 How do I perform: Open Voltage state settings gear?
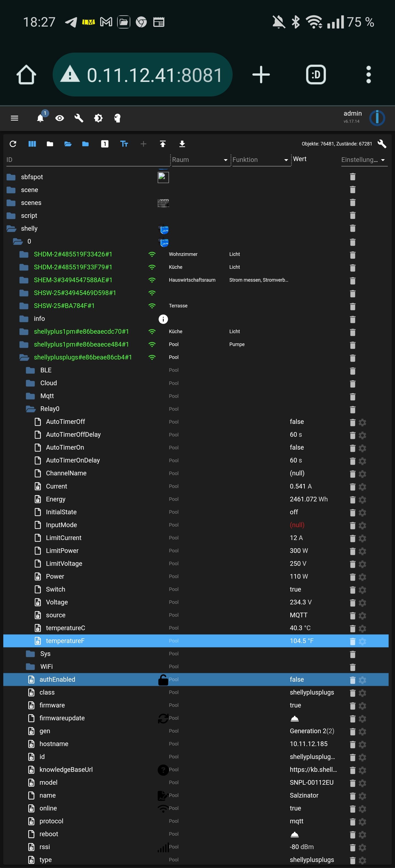click(x=362, y=603)
